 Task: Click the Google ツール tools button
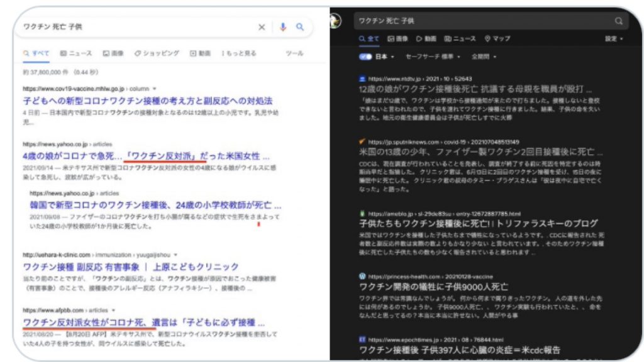[x=294, y=53]
